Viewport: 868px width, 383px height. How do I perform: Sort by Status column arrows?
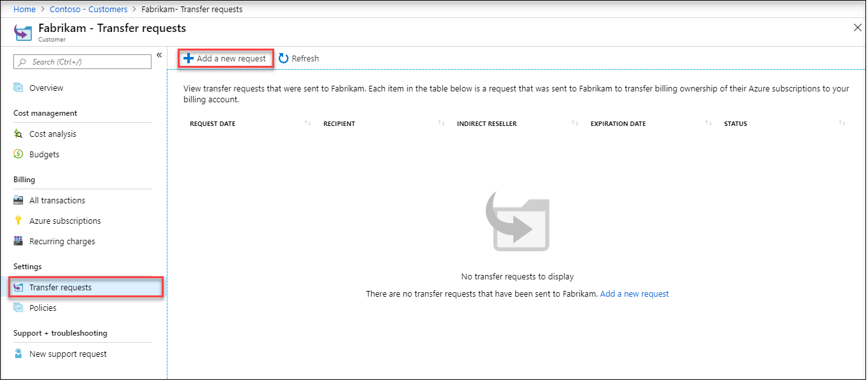(842, 123)
